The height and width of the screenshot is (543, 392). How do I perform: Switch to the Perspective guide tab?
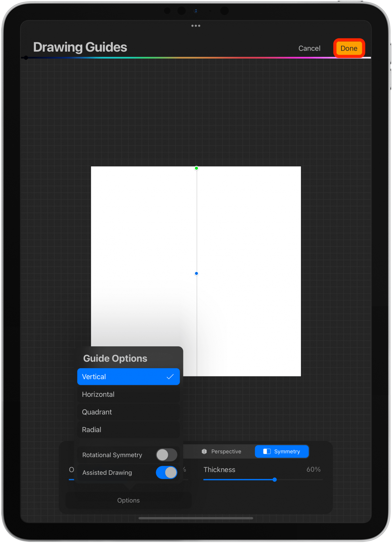(x=221, y=451)
